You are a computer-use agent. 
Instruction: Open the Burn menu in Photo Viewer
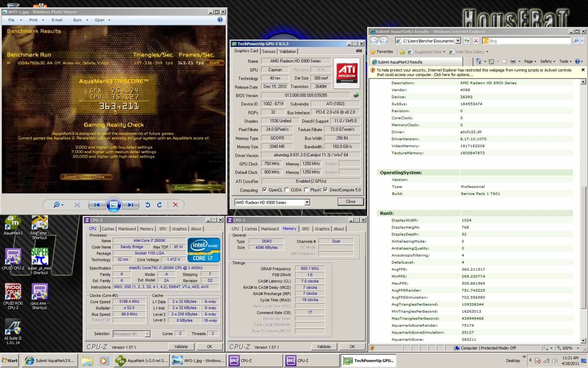(80, 20)
